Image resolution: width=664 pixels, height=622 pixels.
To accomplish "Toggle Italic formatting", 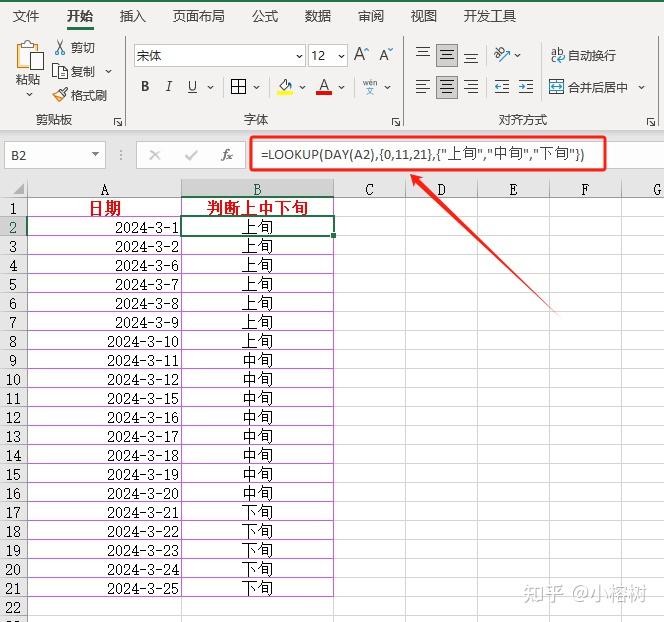I will coord(169,87).
